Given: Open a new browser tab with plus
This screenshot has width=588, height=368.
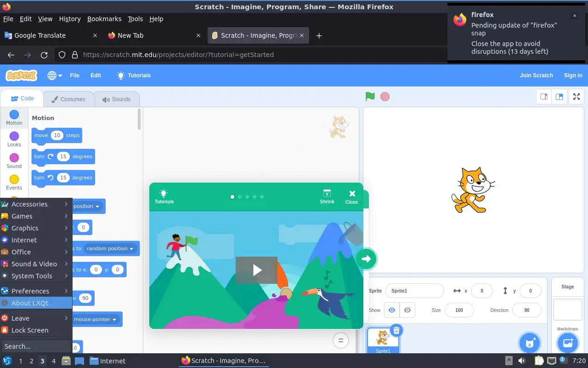Looking at the screenshot, I should (x=319, y=35).
